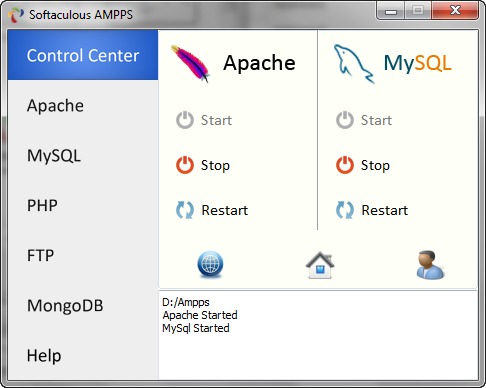This screenshot has width=486, height=388.
Task: Open the MySQL sidebar section
Action: (x=83, y=155)
